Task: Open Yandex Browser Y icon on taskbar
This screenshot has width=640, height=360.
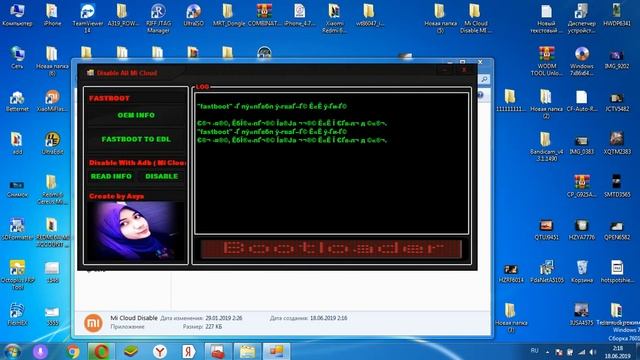Action: coord(160,351)
